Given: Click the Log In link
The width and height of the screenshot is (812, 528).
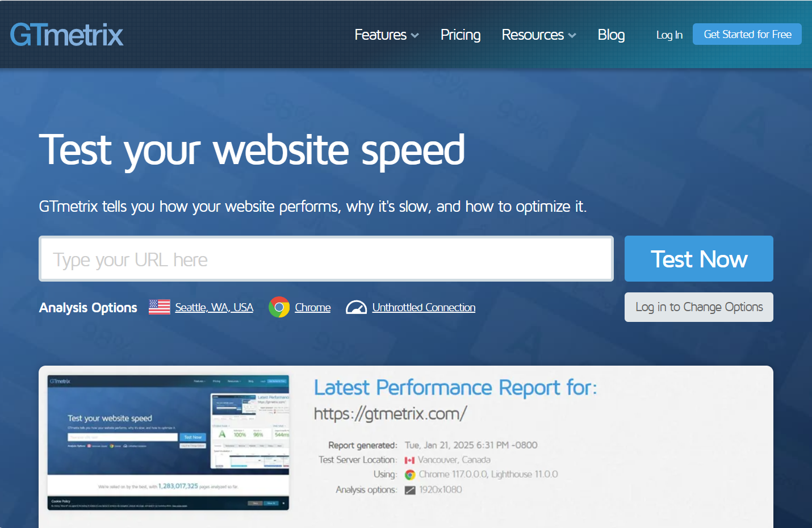Looking at the screenshot, I should 669,35.
